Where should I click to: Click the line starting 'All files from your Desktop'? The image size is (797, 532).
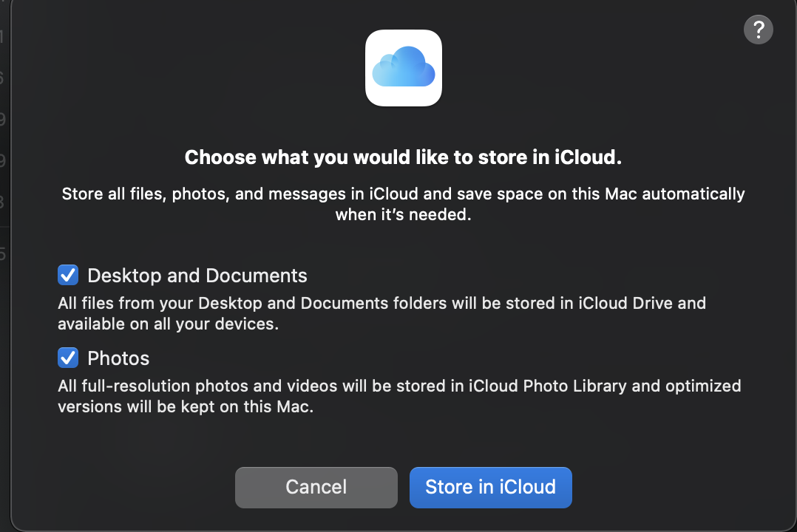(x=381, y=304)
